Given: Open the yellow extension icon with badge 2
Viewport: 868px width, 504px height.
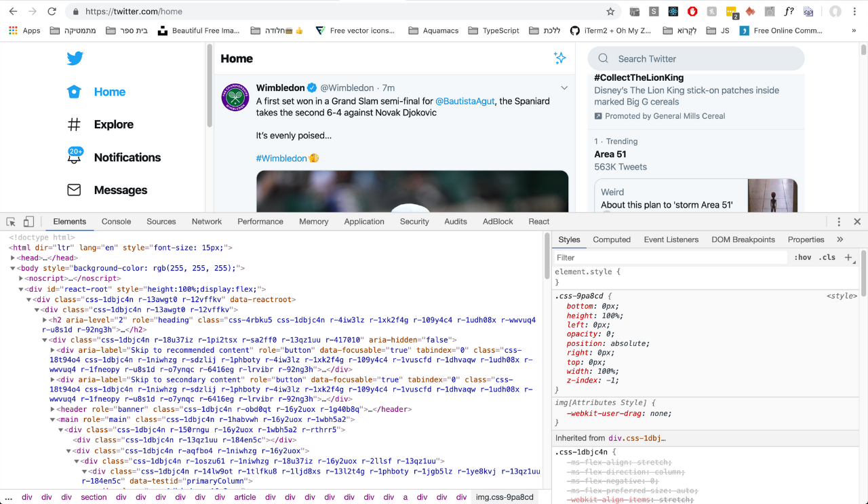Looking at the screenshot, I should [732, 12].
